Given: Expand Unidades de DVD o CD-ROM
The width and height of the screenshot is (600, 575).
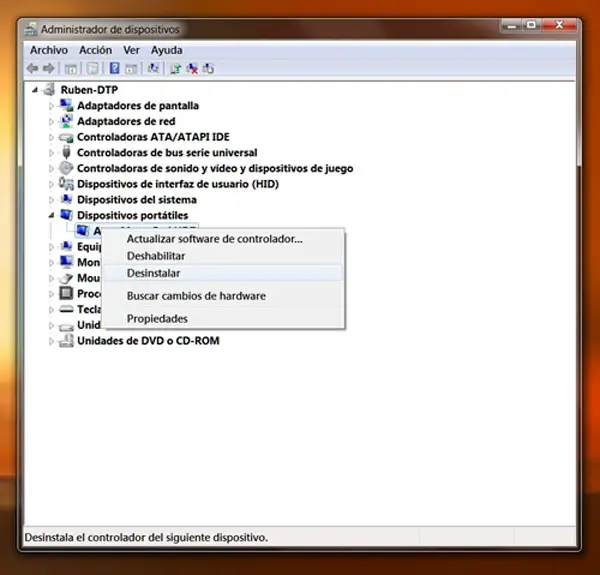Looking at the screenshot, I should [x=51, y=341].
